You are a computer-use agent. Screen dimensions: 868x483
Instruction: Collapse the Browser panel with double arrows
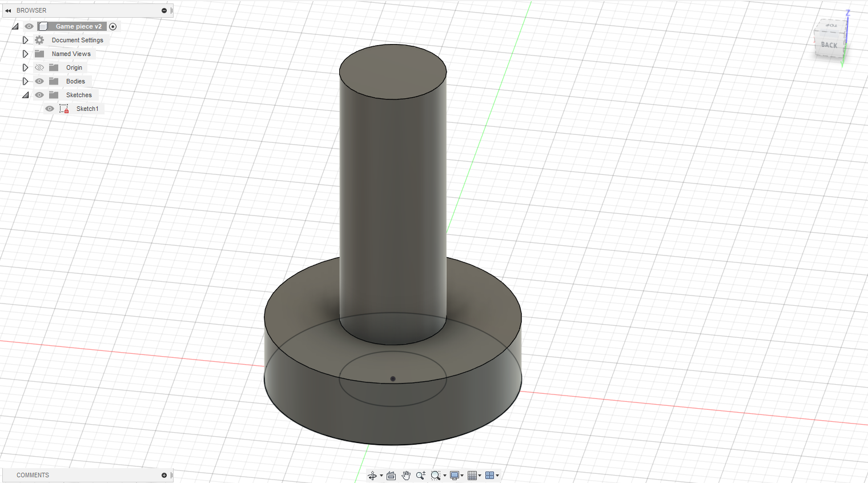coord(8,10)
